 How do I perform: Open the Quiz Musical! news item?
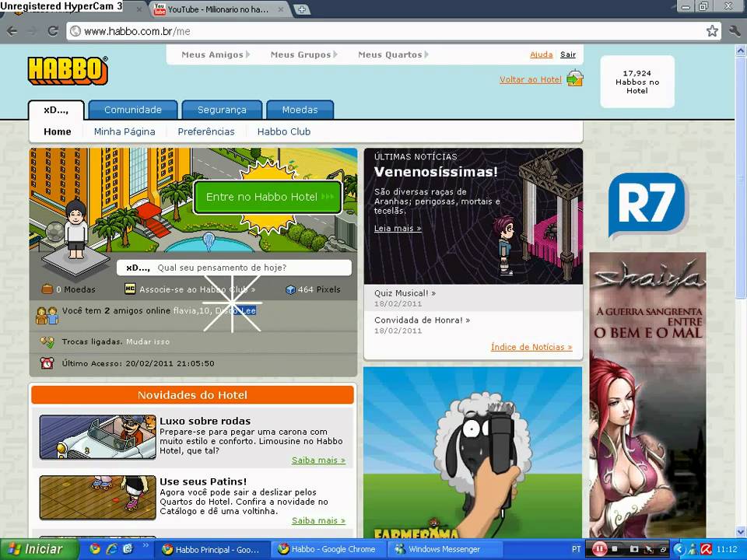pyautogui.click(x=405, y=293)
